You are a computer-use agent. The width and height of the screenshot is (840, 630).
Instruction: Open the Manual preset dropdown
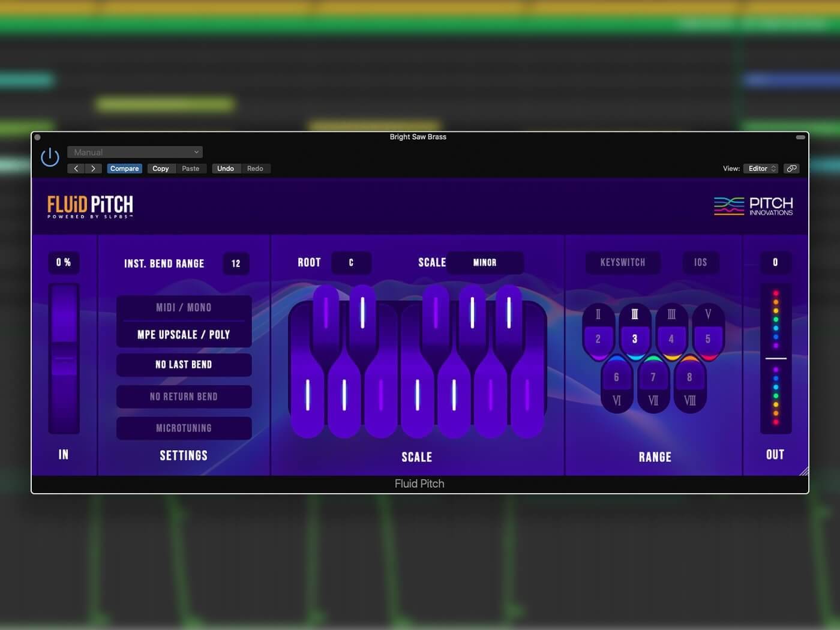pos(134,152)
